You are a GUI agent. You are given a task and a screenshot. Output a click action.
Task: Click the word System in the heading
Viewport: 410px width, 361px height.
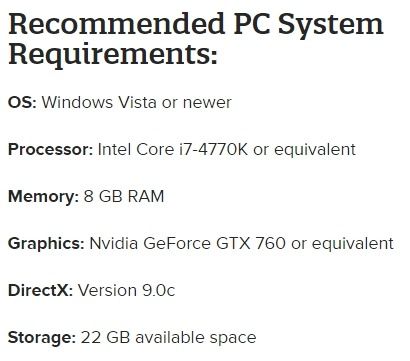click(x=330, y=25)
